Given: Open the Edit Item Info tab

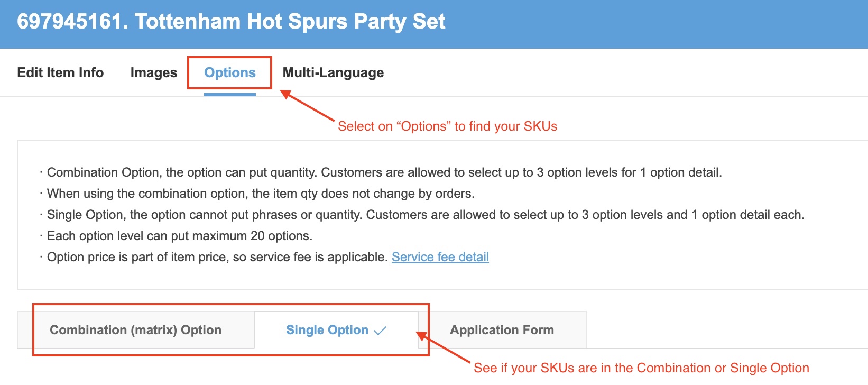Looking at the screenshot, I should point(60,72).
